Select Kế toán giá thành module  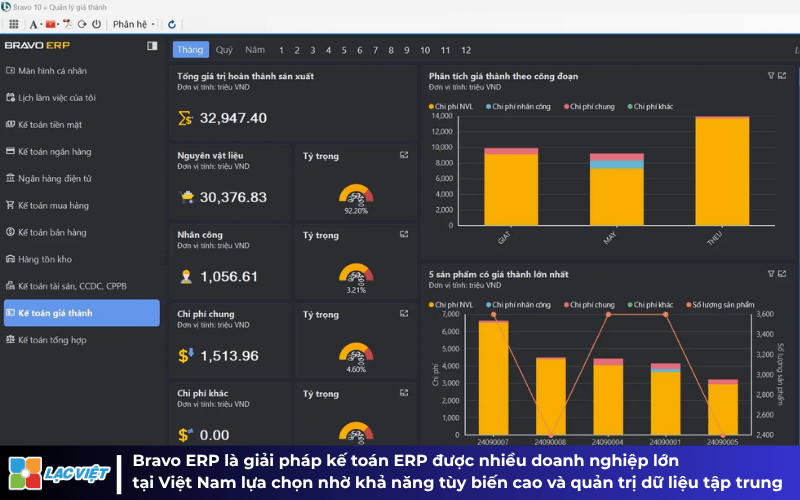click(82, 313)
